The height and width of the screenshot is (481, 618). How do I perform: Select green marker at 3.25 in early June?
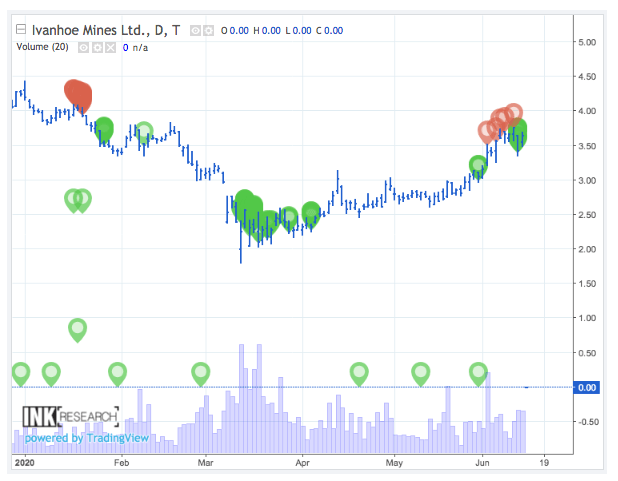click(478, 166)
